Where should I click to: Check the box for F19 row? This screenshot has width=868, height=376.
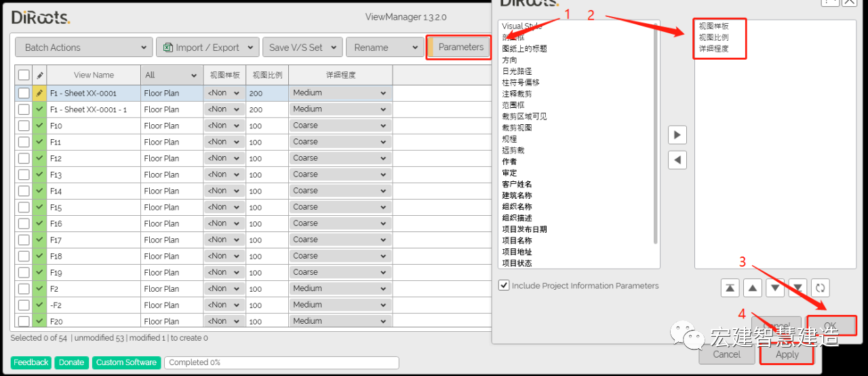[24, 272]
